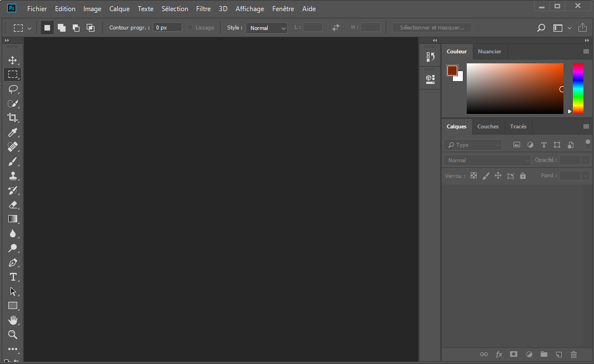The width and height of the screenshot is (594, 364).
Task: Toggle shape layer filter
Action: [x=557, y=144]
